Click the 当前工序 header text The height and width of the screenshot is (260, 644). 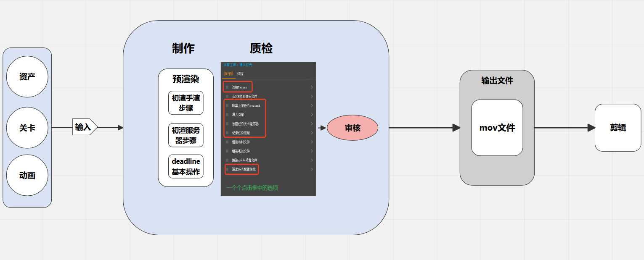coord(238,65)
